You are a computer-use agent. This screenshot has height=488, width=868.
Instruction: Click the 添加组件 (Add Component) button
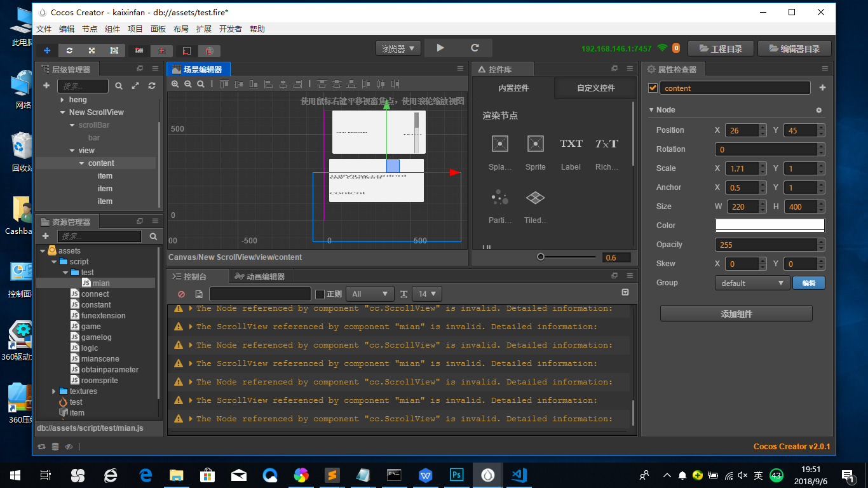736,314
